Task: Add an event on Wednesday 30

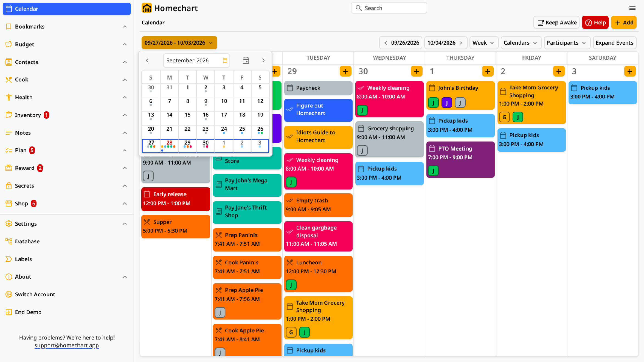Action: pyautogui.click(x=417, y=71)
